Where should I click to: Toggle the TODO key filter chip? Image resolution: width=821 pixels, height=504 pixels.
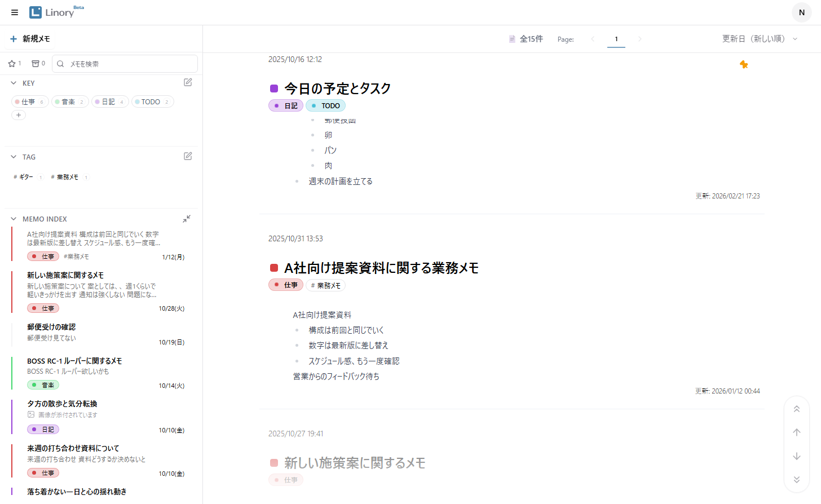coord(152,101)
